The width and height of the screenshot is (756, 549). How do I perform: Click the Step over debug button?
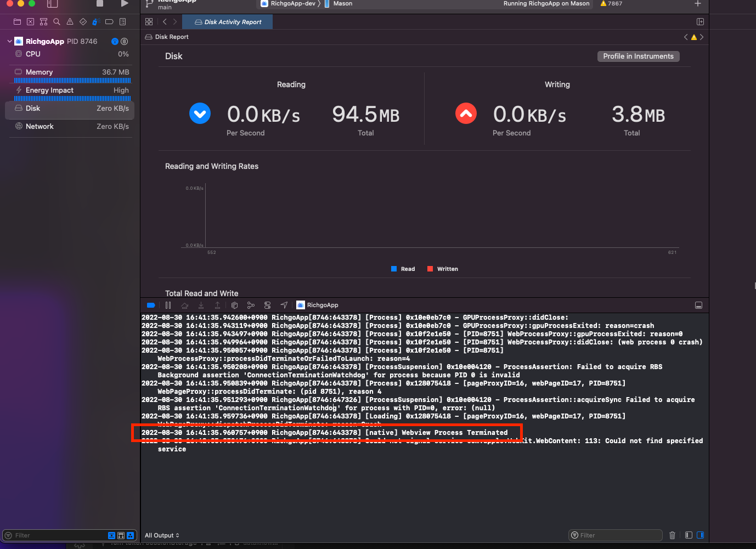(184, 305)
